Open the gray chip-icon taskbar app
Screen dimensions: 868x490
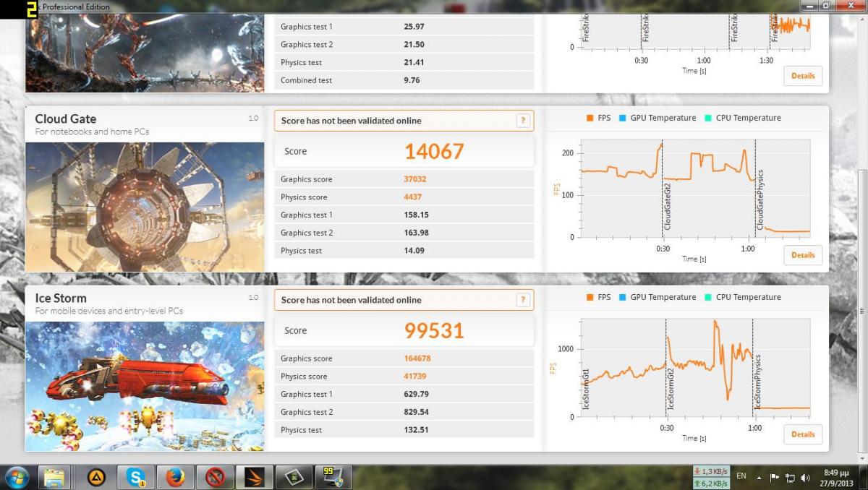tap(295, 477)
